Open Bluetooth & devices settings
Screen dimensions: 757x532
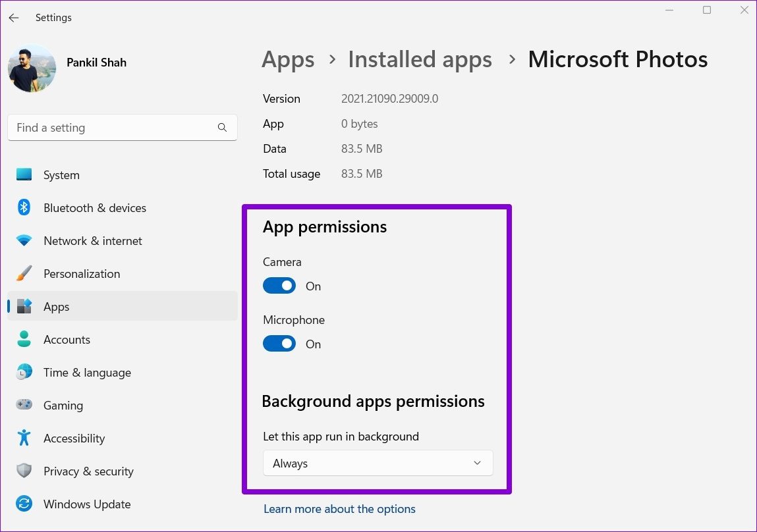(24, 207)
